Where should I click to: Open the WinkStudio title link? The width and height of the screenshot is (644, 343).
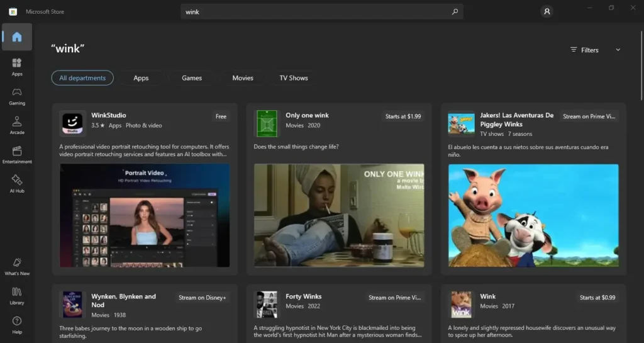(x=108, y=115)
